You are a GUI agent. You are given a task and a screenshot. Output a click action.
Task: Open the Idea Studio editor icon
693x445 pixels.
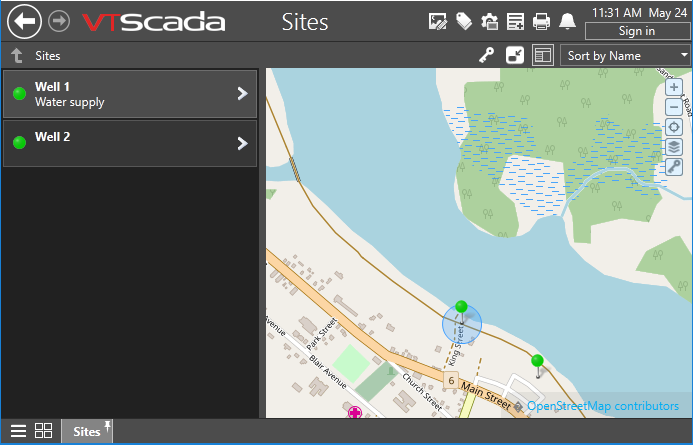pos(438,21)
